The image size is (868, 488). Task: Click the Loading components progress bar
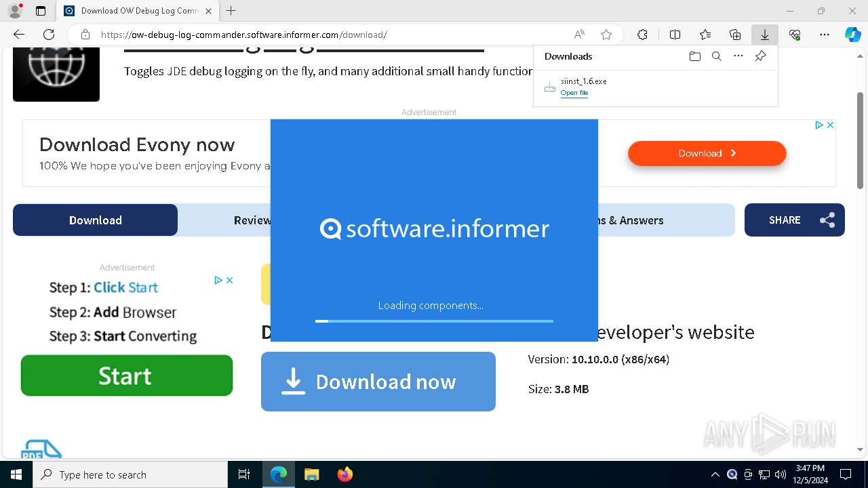pyautogui.click(x=434, y=321)
